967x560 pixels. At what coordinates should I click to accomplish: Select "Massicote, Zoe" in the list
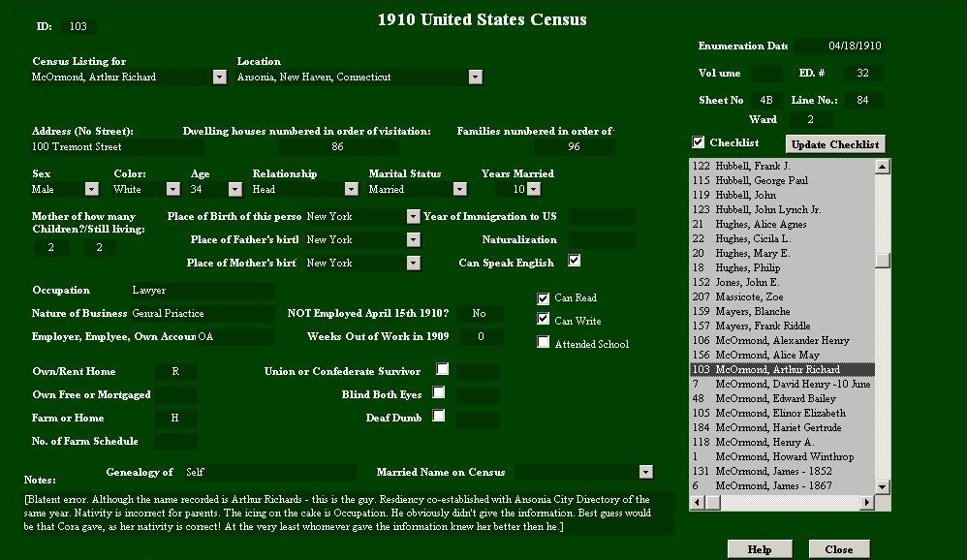pos(781,296)
